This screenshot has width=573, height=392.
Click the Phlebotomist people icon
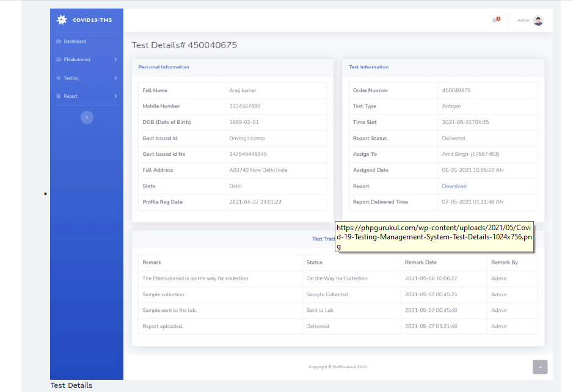(x=59, y=59)
